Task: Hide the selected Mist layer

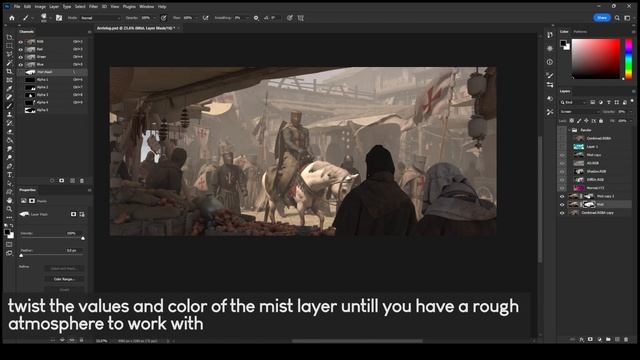Action: tap(562, 204)
